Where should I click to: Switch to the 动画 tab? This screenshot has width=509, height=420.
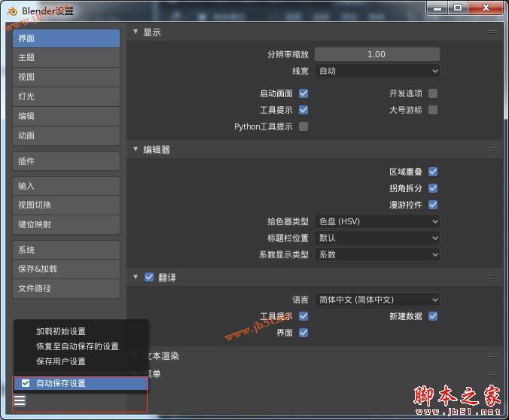coord(66,135)
